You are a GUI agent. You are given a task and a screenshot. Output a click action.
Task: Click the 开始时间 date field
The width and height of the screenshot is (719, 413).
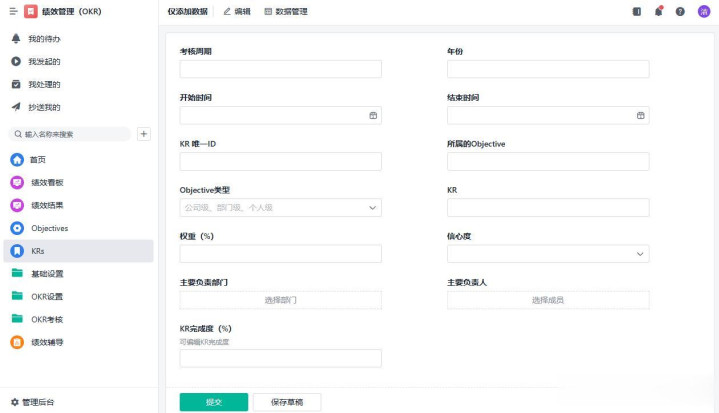coord(281,116)
